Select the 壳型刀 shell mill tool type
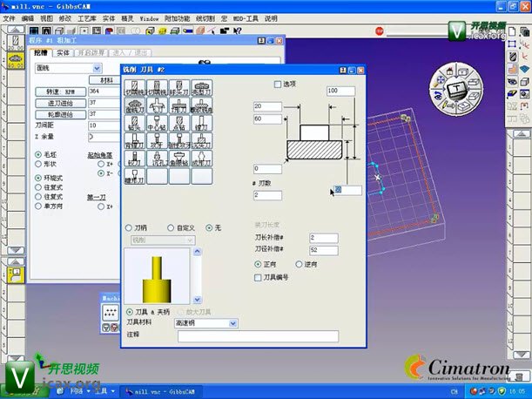The width and height of the screenshot is (532, 399). (202, 88)
